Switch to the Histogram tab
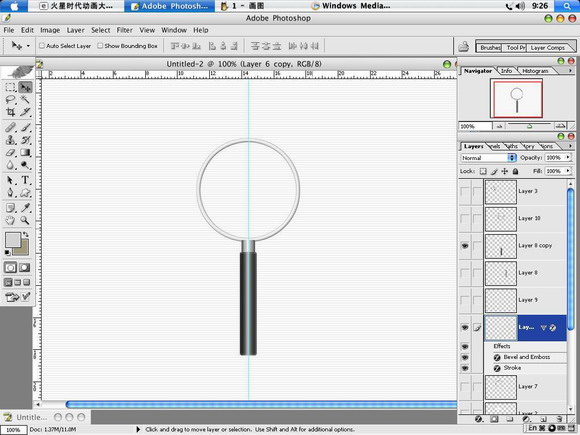Image resolution: width=580 pixels, height=435 pixels. (535, 71)
